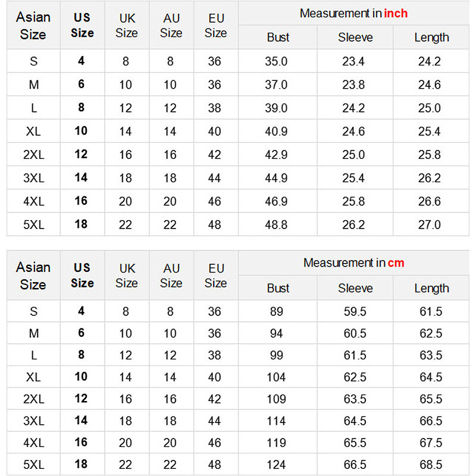Click the 68.5 length cell in cm table
Screen dimensions: 476x476
431,465
